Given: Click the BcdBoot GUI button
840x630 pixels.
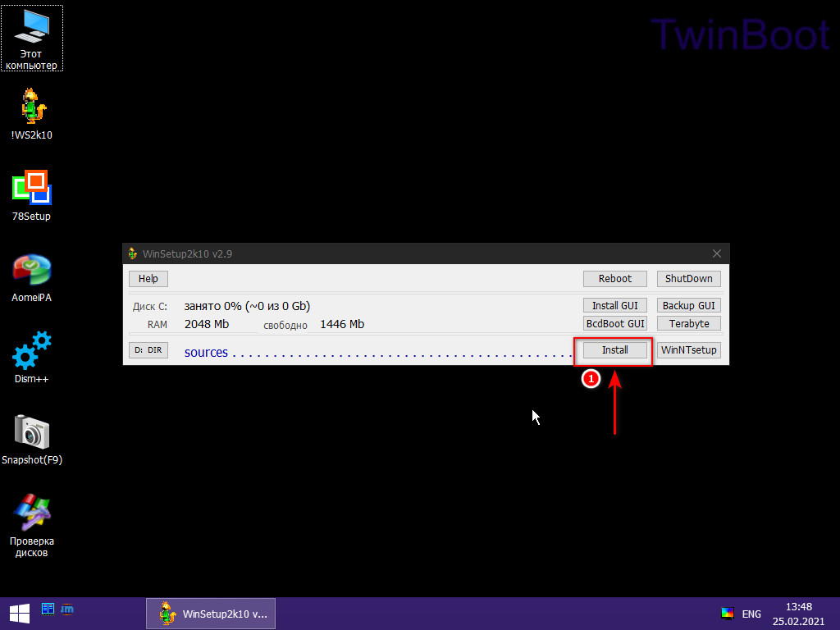Looking at the screenshot, I should [615, 324].
